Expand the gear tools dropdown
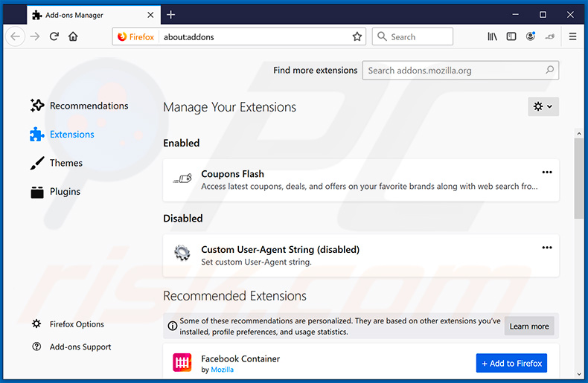This screenshot has height=383, width=588. [x=543, y=107]
